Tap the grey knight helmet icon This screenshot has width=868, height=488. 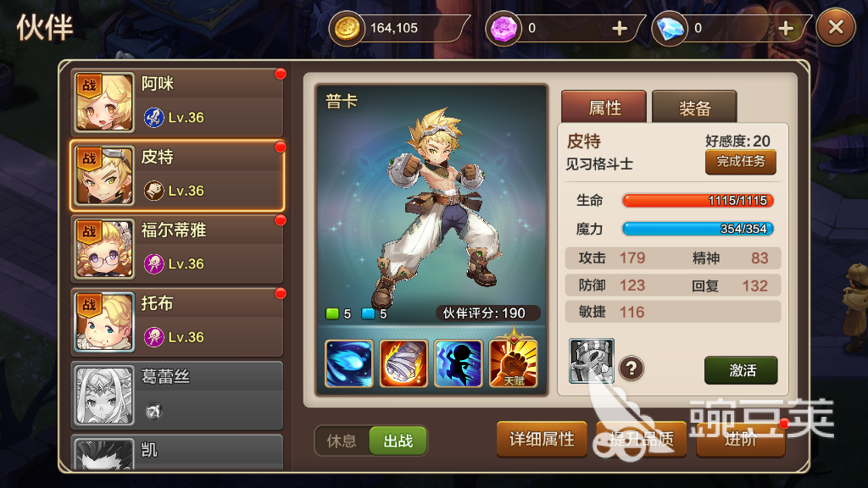(x=591, y=361)
